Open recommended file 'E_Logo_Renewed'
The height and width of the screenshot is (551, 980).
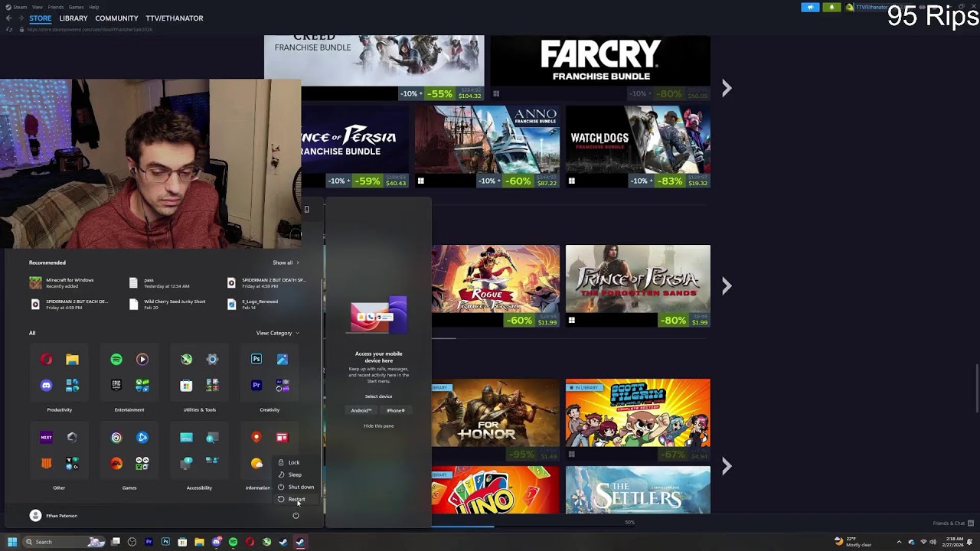[253, 304]
